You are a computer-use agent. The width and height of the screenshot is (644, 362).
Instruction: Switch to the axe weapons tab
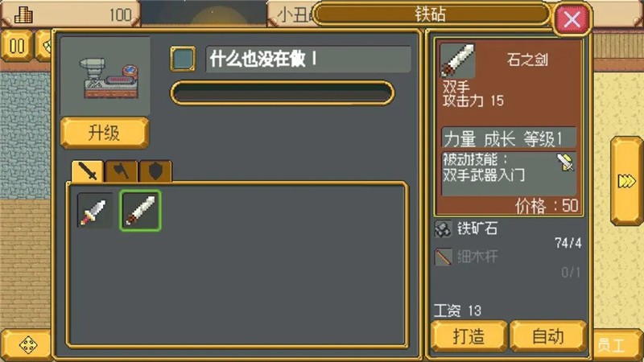click(122, 171)
